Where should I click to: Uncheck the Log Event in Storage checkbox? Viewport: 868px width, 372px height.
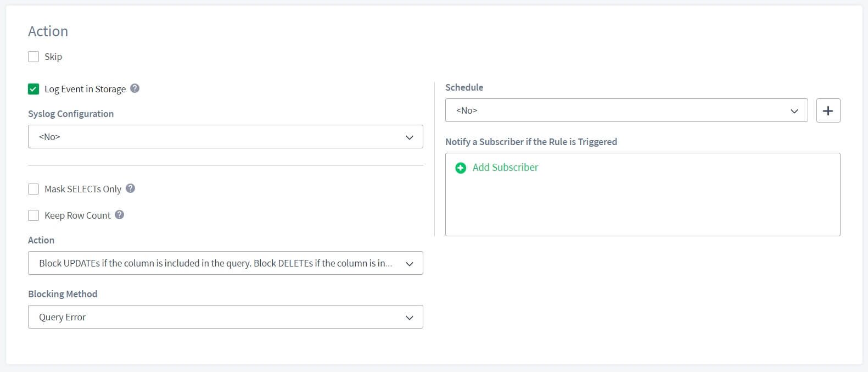point(33,89)
